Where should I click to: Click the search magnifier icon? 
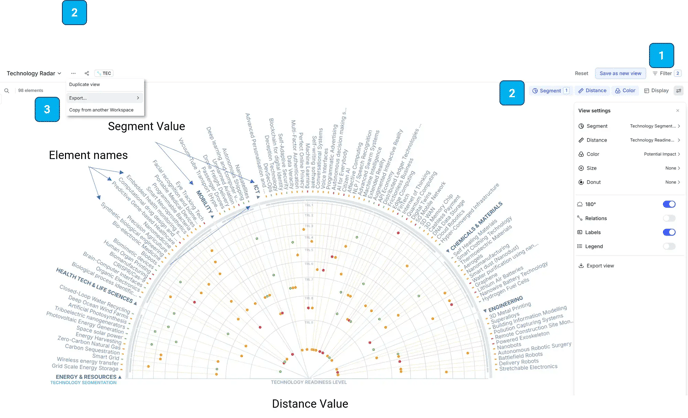coord(7,90)
